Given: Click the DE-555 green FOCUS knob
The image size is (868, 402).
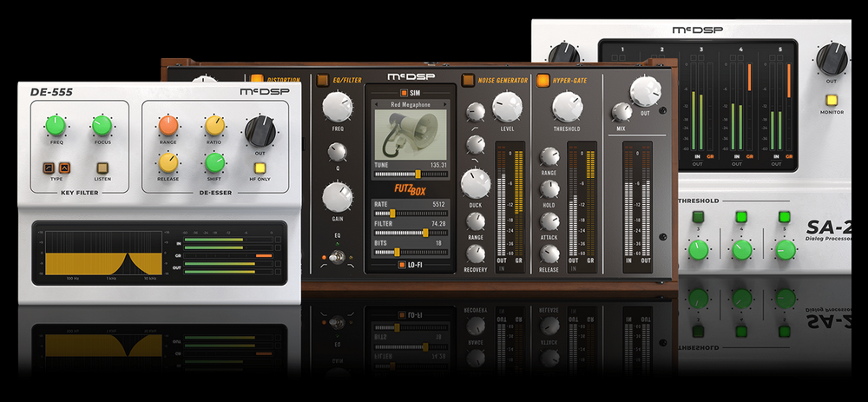Looking at the screenshot, I should [x=102, y=126].
